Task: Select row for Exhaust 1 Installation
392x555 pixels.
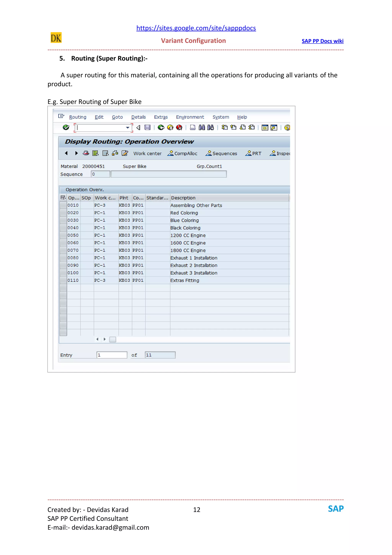Action: (63, 258)
